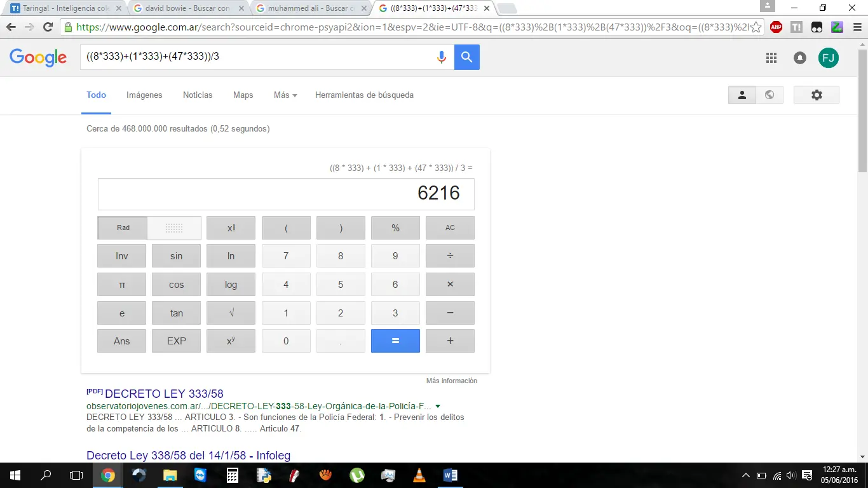This screenshot has width=868, height=488.
Task: Click the x to the y power key
Action: (x=231, y=341)
